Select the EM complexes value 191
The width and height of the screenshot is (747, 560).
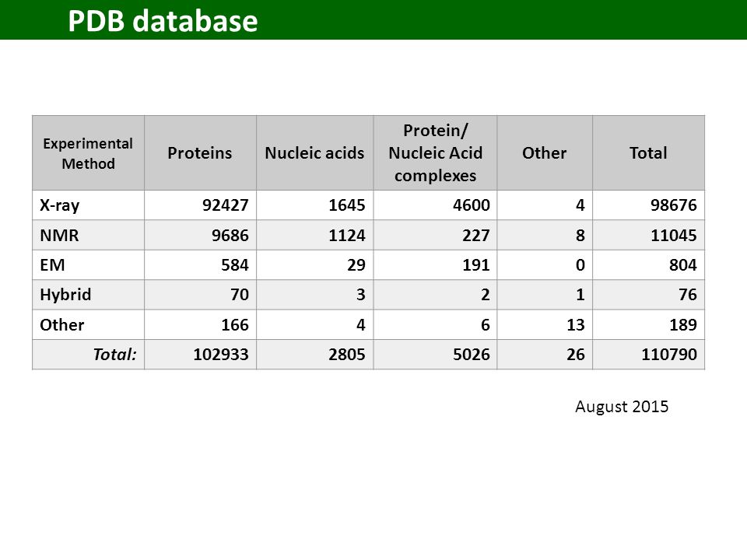pyautogui.click(x=476, y=264)
